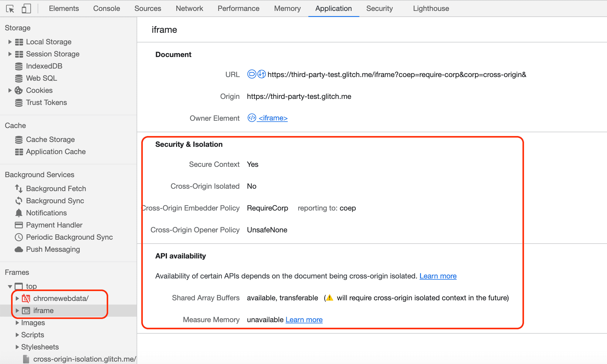Click the Learn more link for Measure Memory
607x364 pixels.
[303, 320]
